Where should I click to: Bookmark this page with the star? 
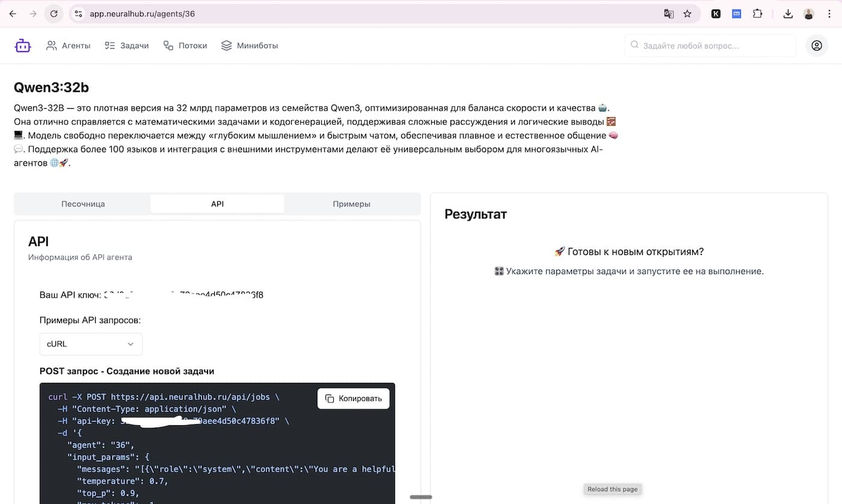pyautogui.click(x=687, y=14)
